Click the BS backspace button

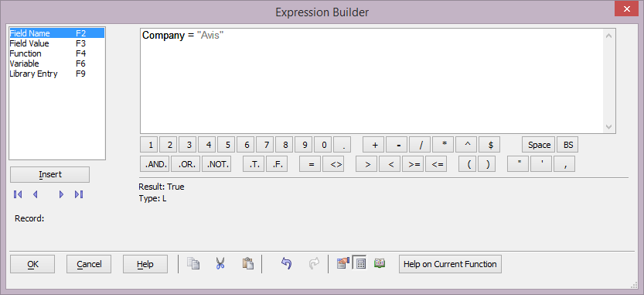(567, 145)
